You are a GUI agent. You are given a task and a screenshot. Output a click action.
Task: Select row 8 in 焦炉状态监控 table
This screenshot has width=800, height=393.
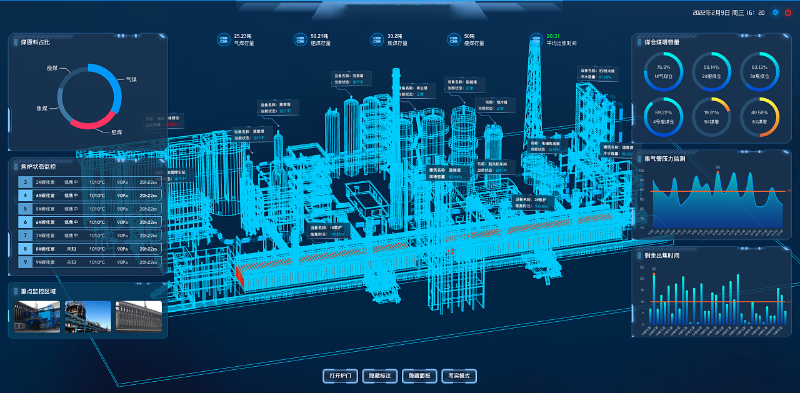(x=90, y=249)
